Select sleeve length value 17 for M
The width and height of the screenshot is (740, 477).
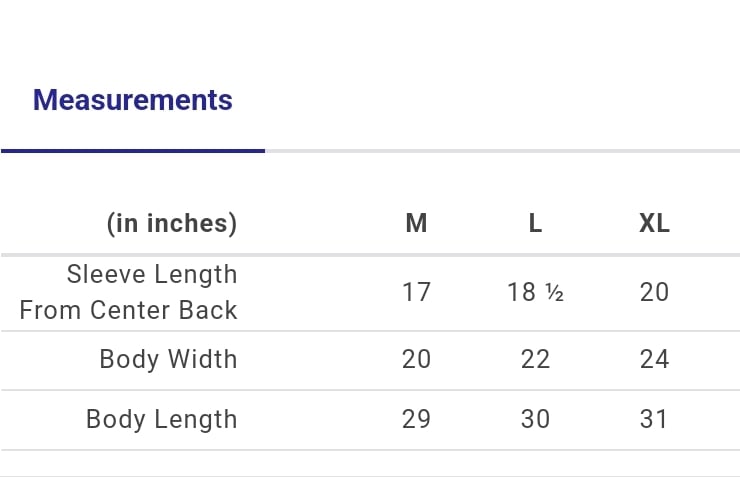(416, 292)
